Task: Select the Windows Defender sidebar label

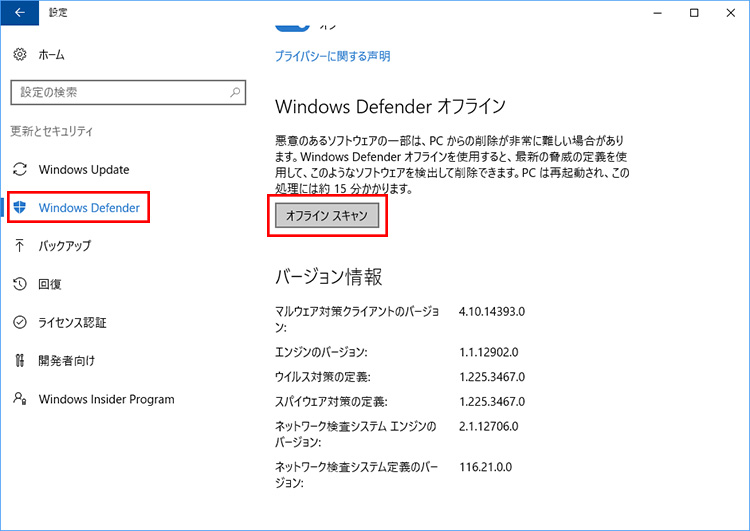Action: pyautogui.click(x=89, y=208)
